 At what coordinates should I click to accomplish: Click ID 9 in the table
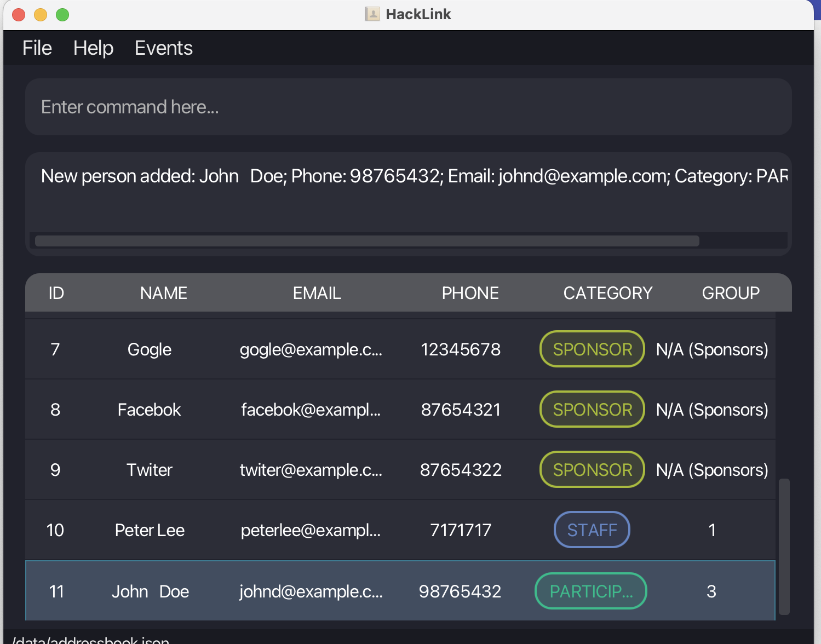(55, 470)
